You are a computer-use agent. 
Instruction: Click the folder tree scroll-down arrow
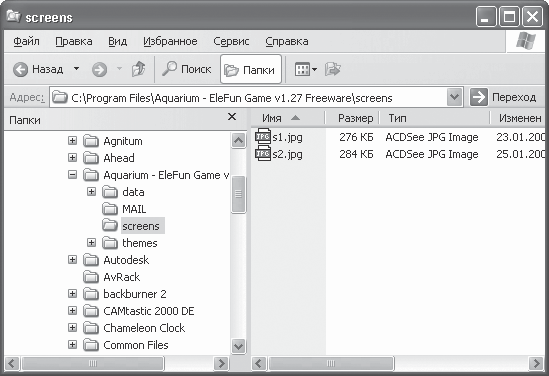238,346
